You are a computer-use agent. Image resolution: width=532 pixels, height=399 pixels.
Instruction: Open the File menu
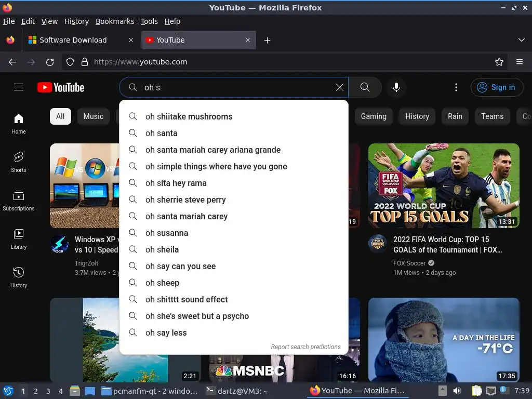9,21
